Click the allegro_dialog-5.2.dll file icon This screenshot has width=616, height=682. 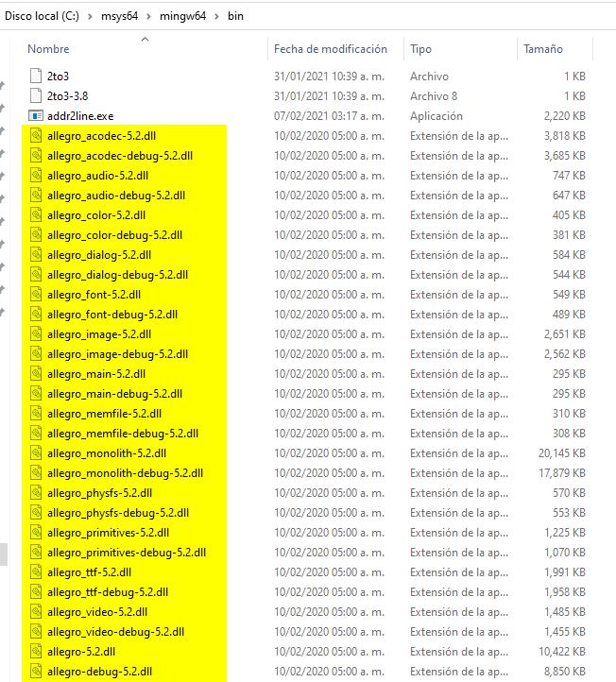[x=36, y=255]
